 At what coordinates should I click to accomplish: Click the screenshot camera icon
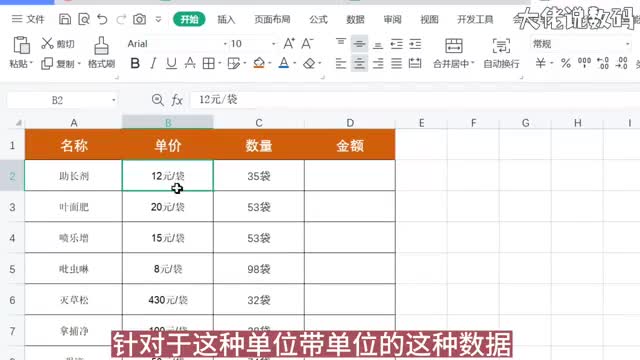coord(140,19)
